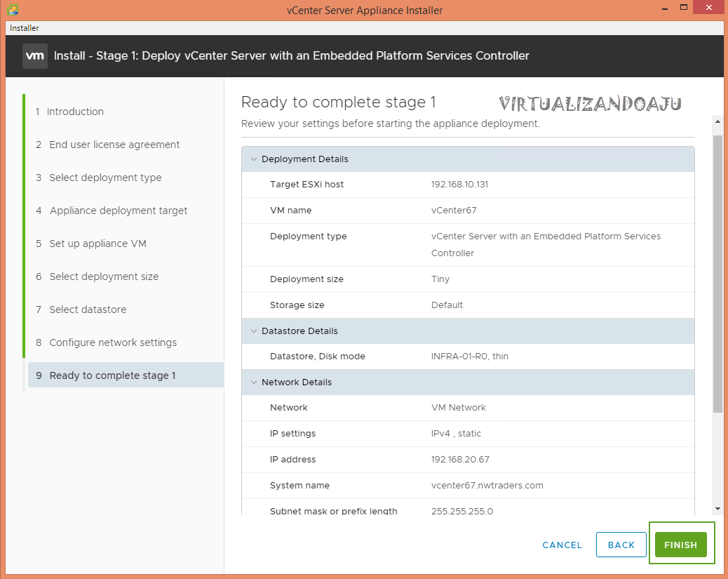Screen dimensions: 728x579
Task: Collapse the Network Details section
Action: 253,382
